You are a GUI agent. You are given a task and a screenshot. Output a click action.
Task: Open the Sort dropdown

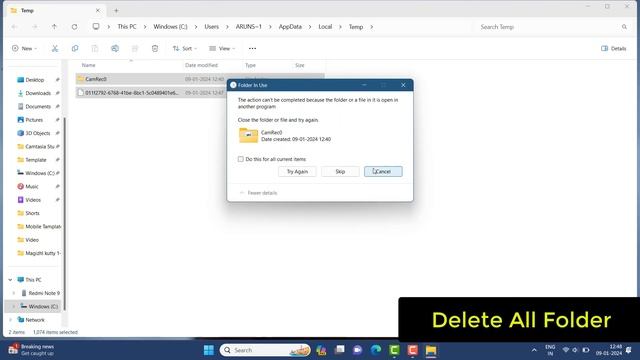click(x=185, y=49)
